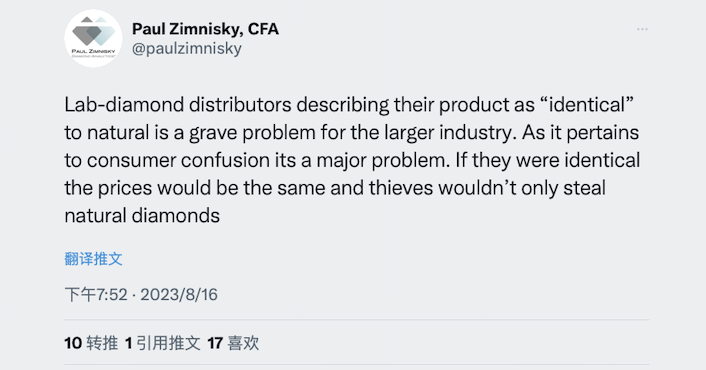
Task: Click the diamond logo inside the avatar
Action: pos(94,32)
